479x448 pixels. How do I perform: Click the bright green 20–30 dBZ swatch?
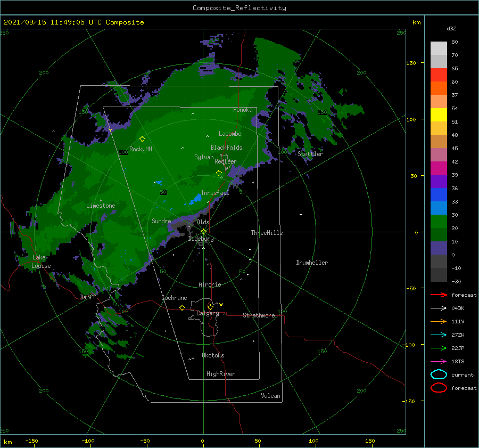tap(439, 222)
